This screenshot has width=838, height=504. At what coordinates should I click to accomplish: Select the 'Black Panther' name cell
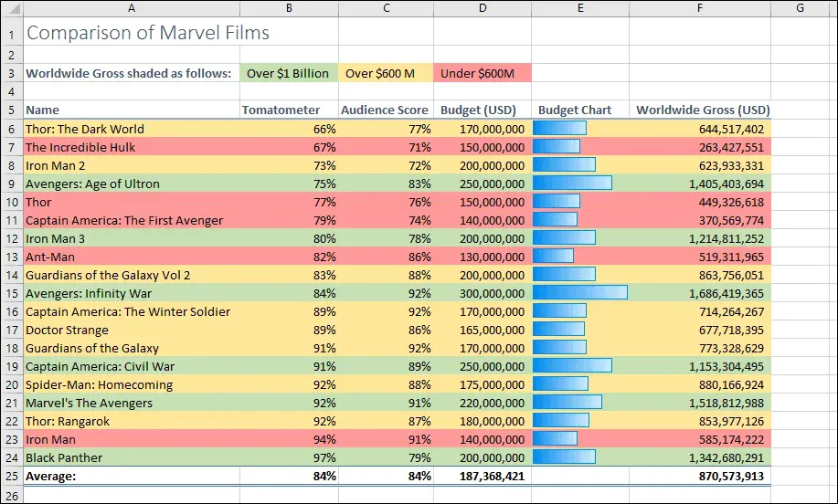tap(131, 457)
